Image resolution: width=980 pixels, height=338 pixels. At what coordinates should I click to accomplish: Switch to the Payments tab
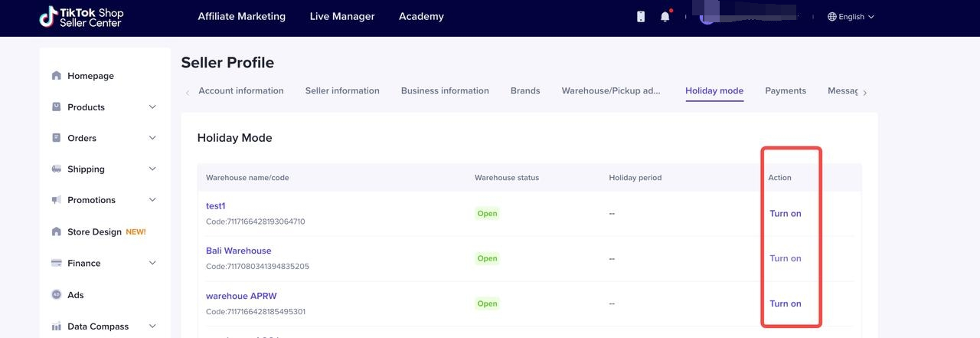785,90
